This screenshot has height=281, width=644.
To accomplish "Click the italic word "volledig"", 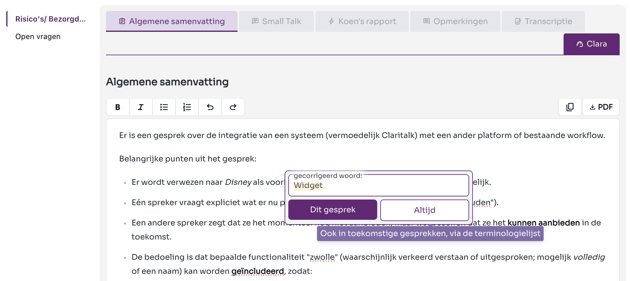I will pyautogui.click(x=589, y=257).
